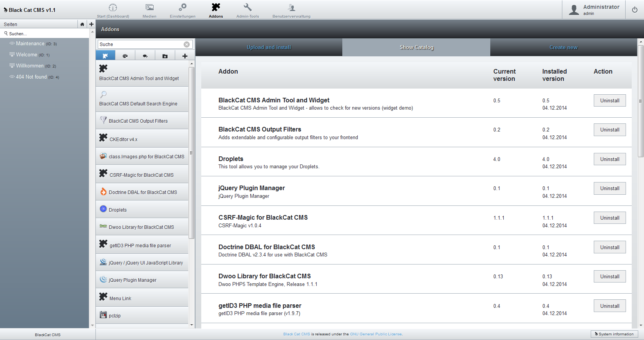Viewport: 644px width, 340px height.
Task: Open Administrator user profile
Action: pyautogui.click(x=594, y=10)
